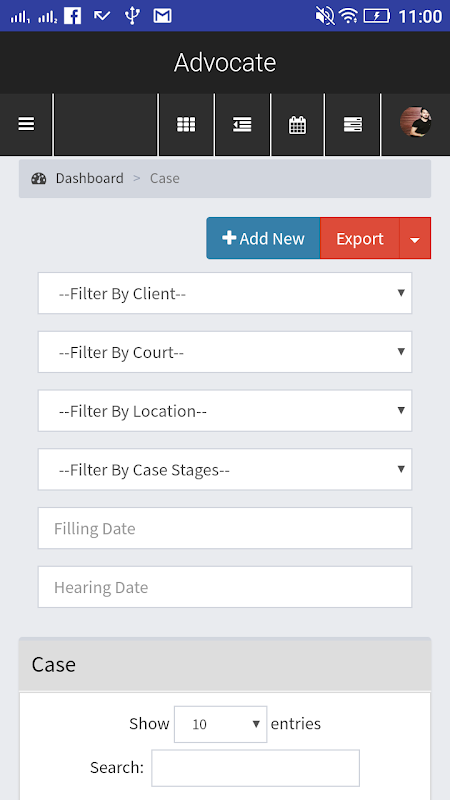This screenshot has height=800, width=450.
Task: Click the stacked rows icon in toolbar
Action: click(353, 124)
